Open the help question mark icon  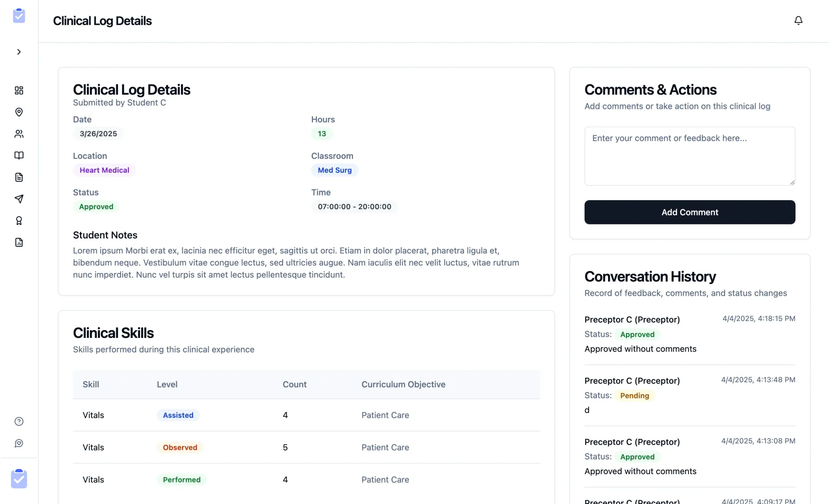[x=19, y=422]
